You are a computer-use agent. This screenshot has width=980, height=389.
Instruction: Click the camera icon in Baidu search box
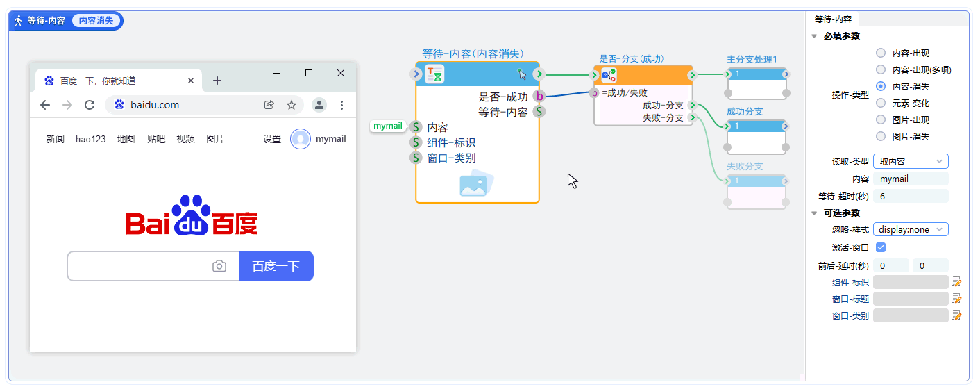pos(219,266)
